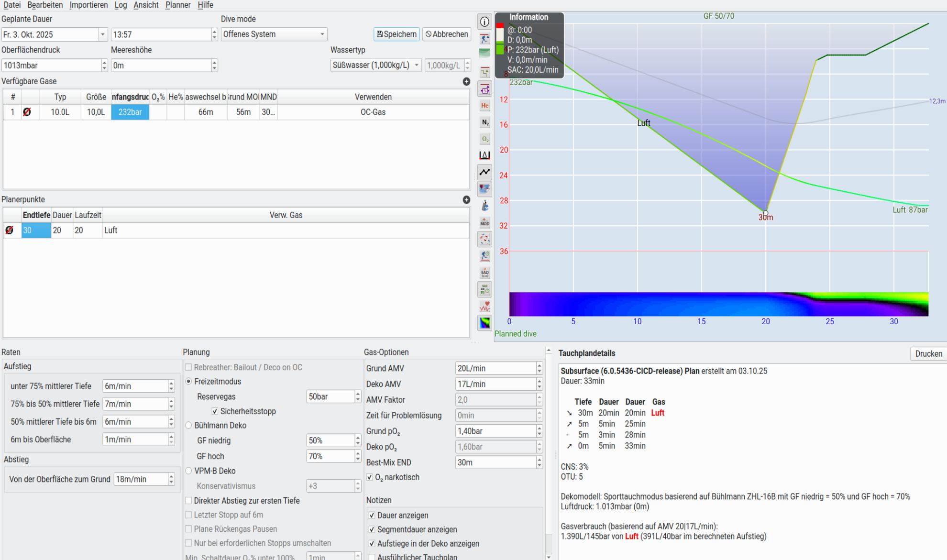Uncheck the Sicherheitsstopp checkbox
947x560 pixels.
click(x=215, y=411)
